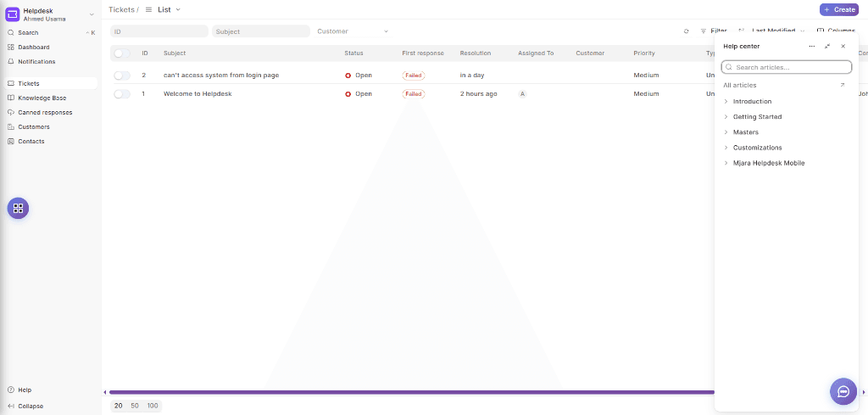
Task: Click the assigned avatar A on ticket 1
Action: click(x=522, y=94)
